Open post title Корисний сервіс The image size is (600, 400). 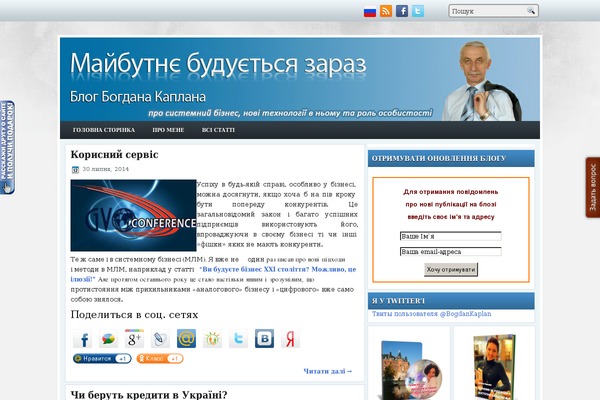coord(114,155)
